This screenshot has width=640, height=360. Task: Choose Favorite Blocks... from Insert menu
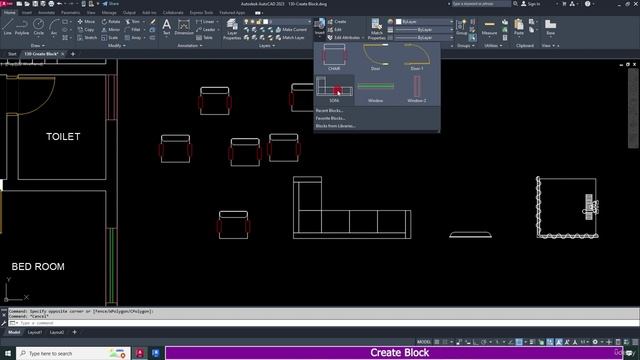coord(330,118)
